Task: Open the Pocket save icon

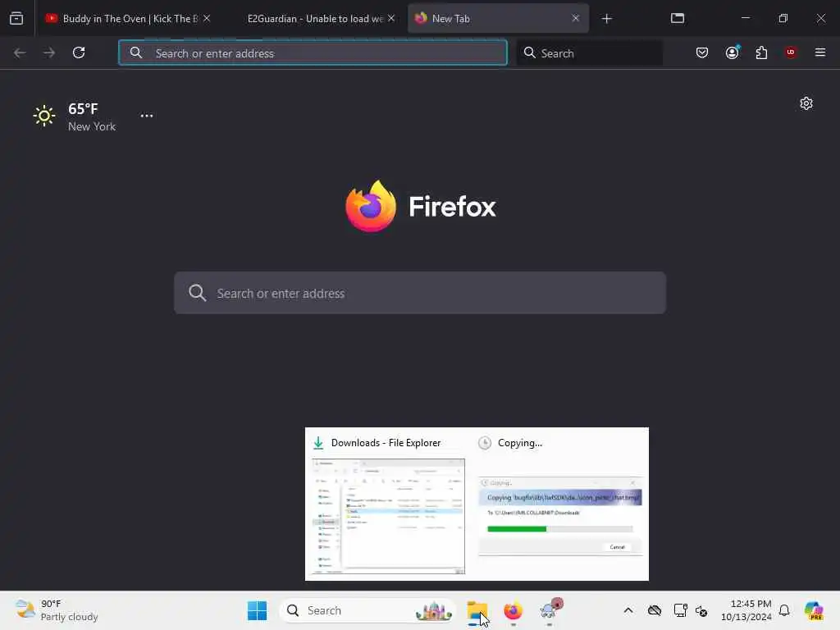Action: (702, 52)
